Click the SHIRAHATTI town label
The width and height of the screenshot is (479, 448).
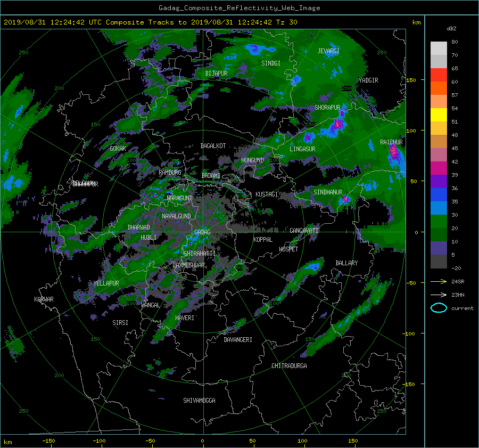200,254
